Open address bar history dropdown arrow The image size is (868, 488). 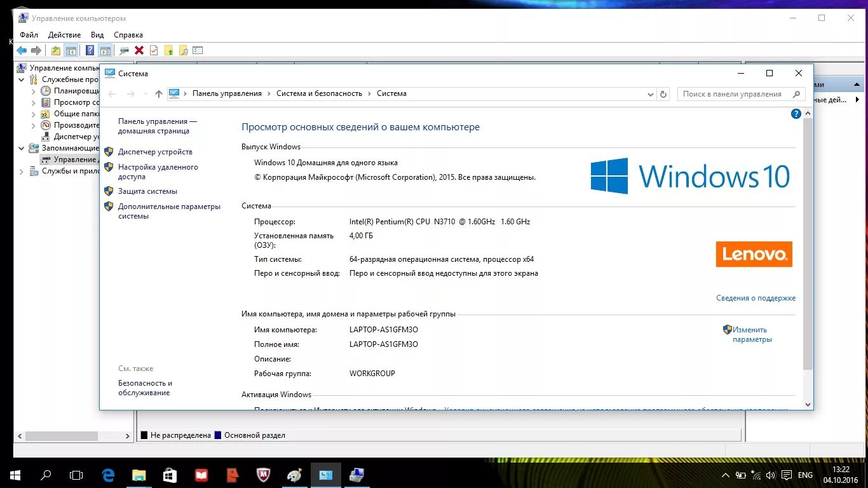tap(650, 94)
